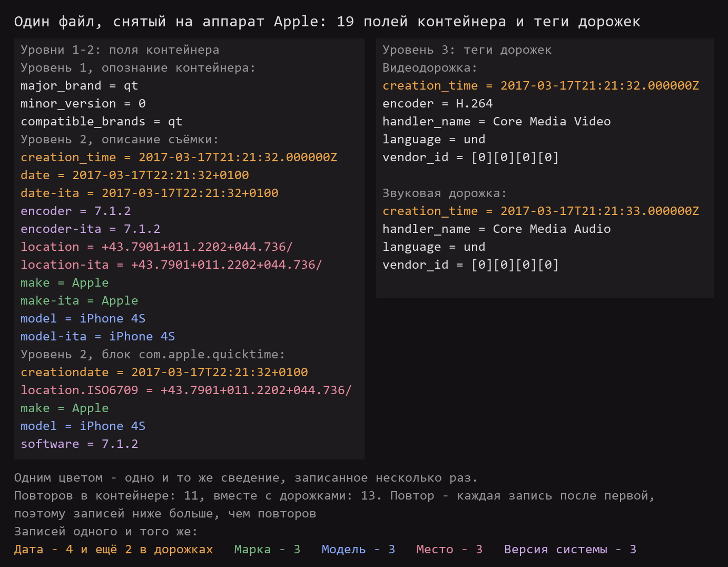Click the title line starting "Один файл, снятый"
This screenshot has width=728, height=567.
pyautogui.click(x=327, y=22)
